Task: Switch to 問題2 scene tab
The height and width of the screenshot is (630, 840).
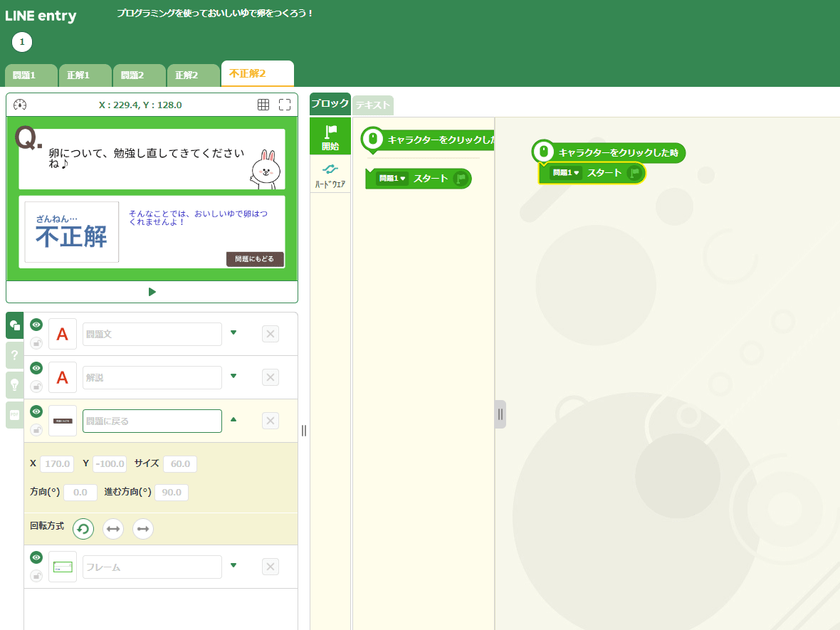Action: point(140,75)
